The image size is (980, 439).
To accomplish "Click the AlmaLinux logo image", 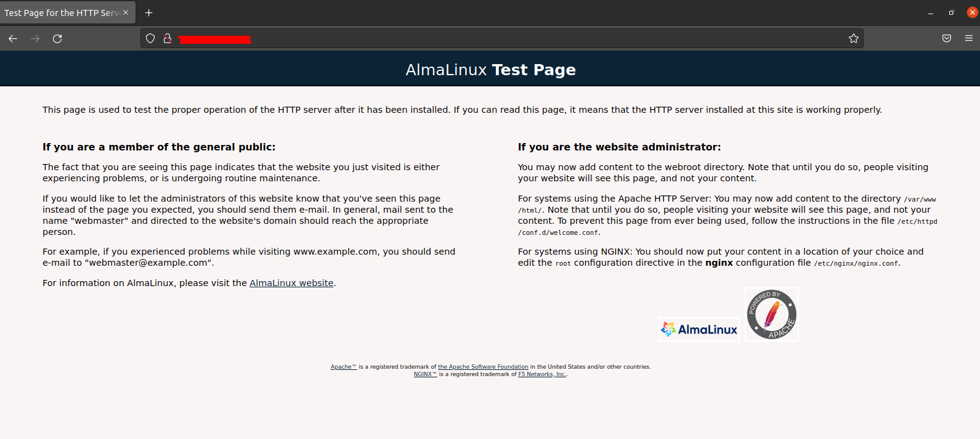I will (699, 329).
